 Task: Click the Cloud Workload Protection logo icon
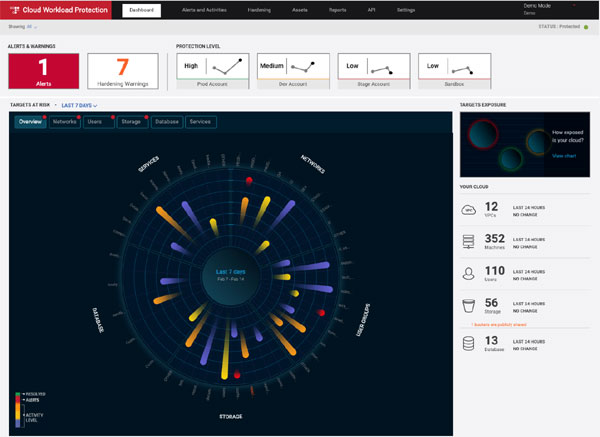click(14, 10)
